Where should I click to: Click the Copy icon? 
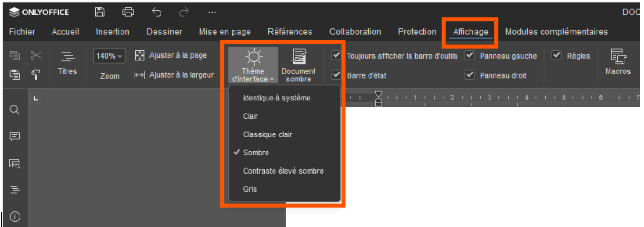[x=15, y=55]
